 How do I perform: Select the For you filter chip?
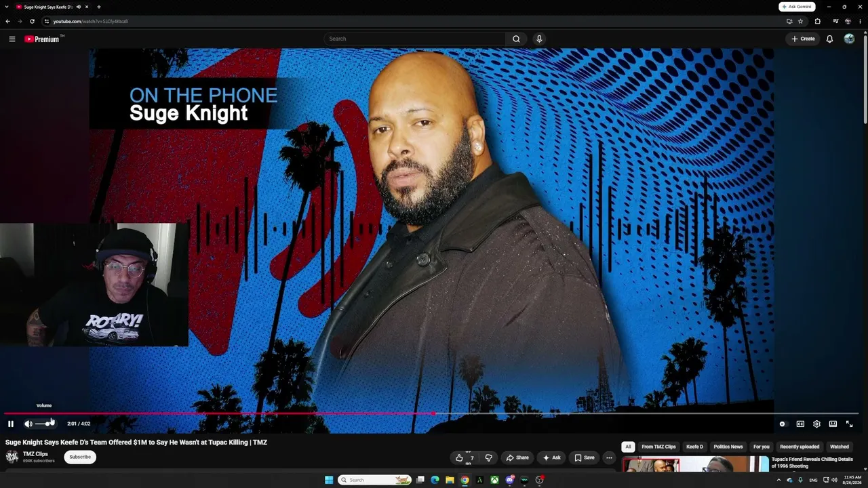point(762,447)
